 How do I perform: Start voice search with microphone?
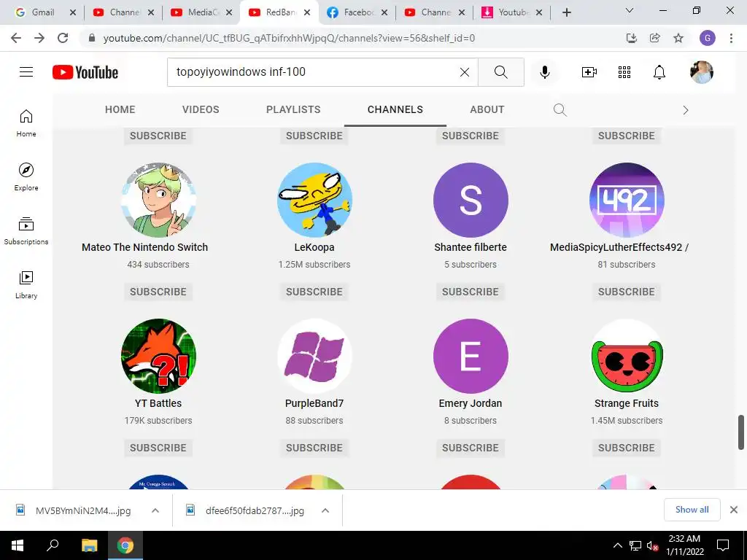(544, 72)
